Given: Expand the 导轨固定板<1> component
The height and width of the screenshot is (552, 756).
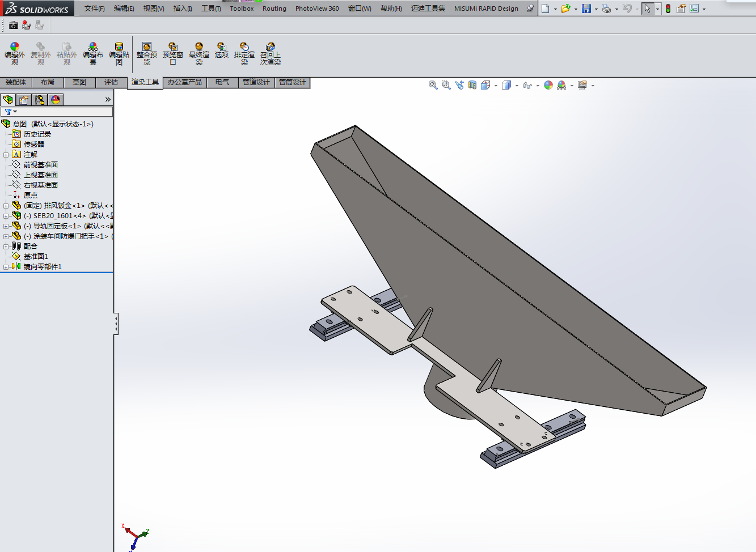Looking at the screenshot, I should pyautogui.click(x=6, y=226).
